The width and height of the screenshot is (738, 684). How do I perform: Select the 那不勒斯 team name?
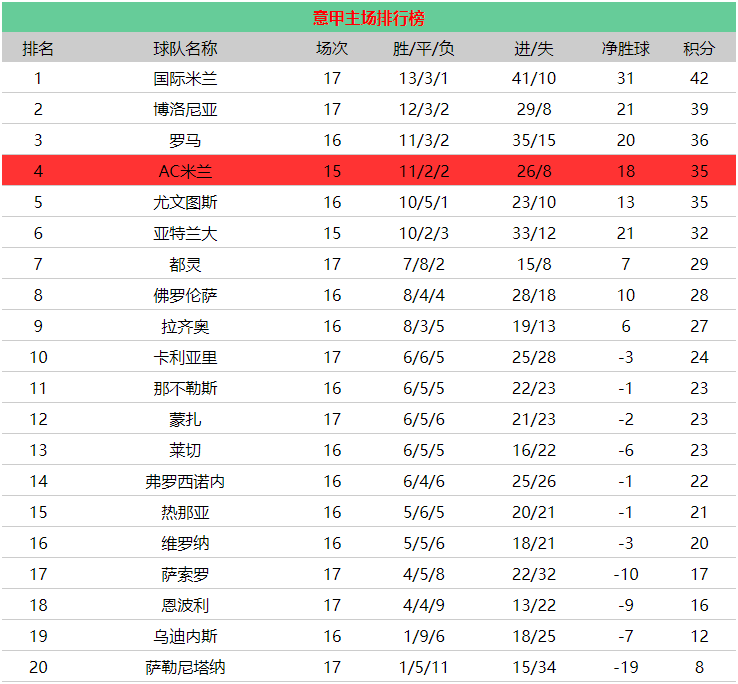pyautogui.click(x=185, y=388)
